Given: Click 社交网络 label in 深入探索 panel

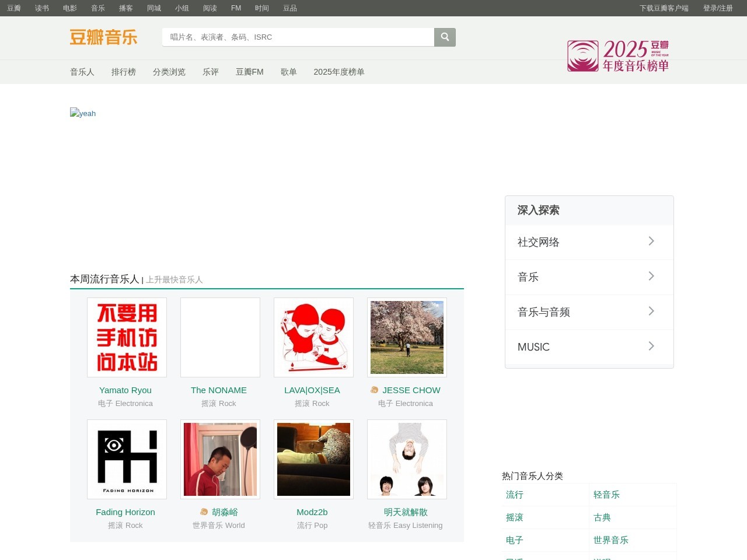Looking at the screenshot, I should tap(539, 242).
